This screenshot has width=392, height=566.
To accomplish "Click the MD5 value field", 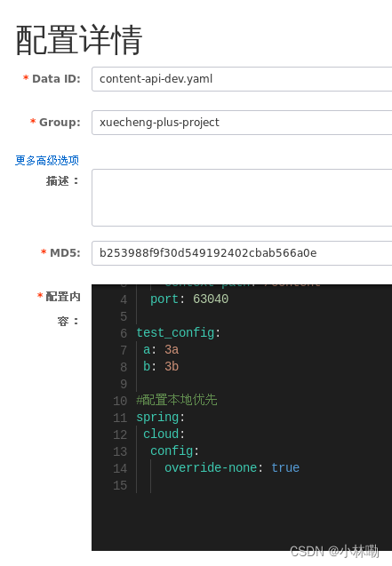I will pos(242,253).
